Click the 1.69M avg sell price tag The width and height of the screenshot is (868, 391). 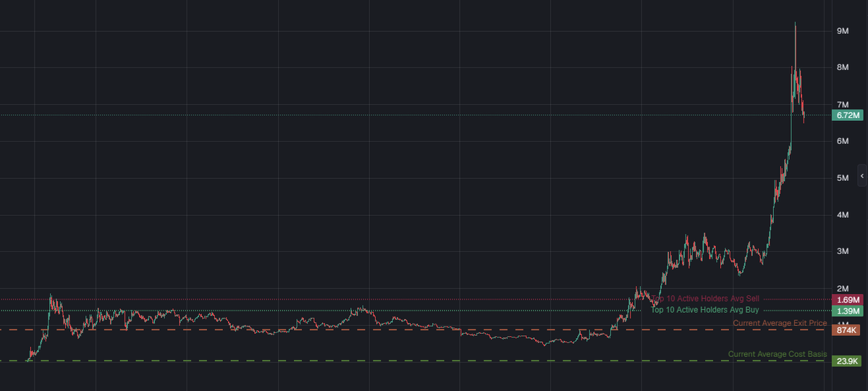(847, 300)
